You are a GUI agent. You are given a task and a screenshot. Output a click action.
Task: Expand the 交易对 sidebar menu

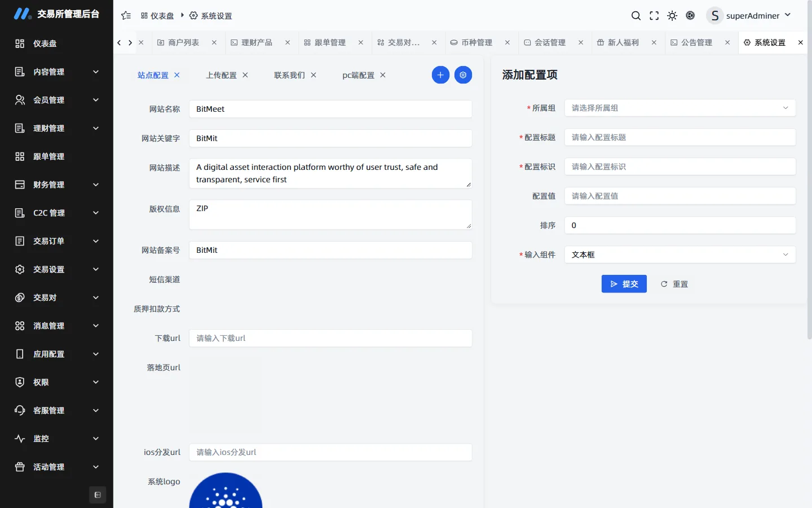point(56,297)
